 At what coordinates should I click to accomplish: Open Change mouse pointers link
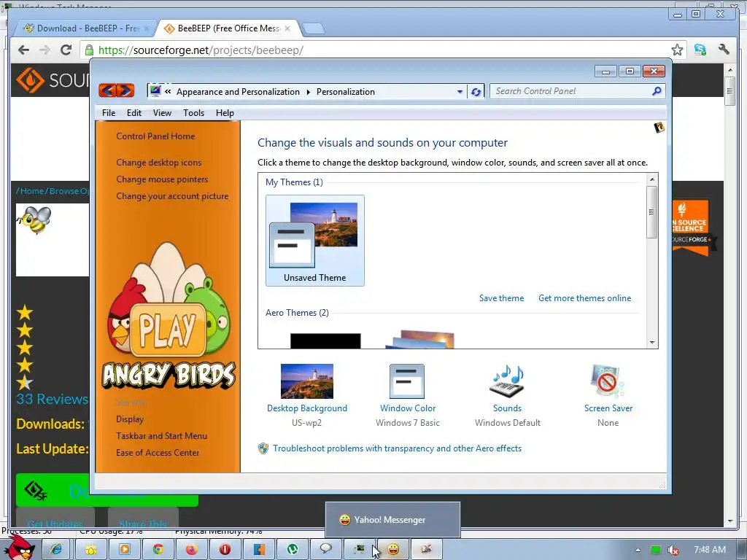(x=162, y=179)
